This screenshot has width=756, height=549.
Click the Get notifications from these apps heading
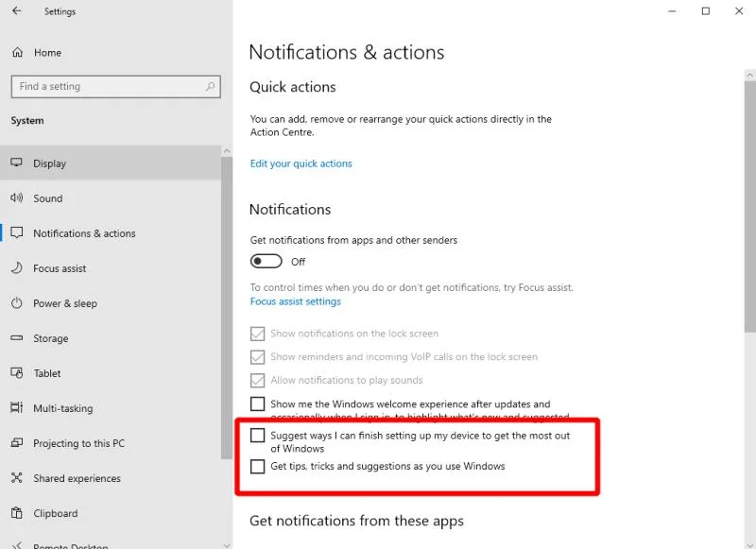[x=357, y=521]
